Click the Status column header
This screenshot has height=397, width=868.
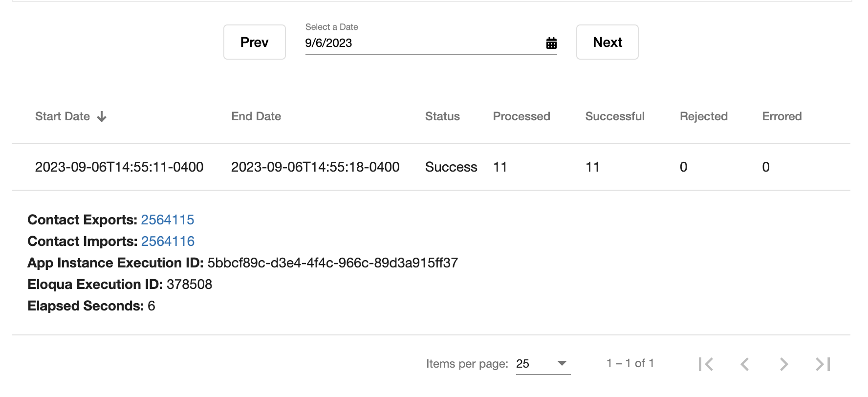[x=442, y=116]
